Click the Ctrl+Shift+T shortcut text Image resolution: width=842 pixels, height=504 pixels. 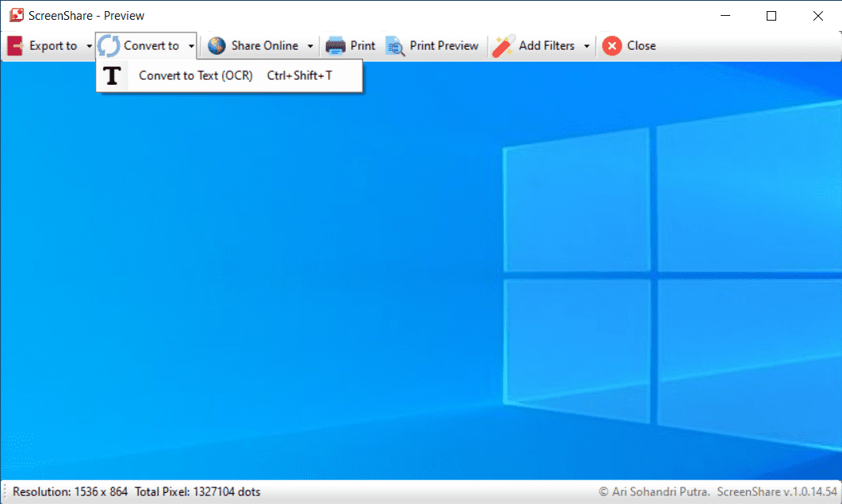click(x=300, y=76)
